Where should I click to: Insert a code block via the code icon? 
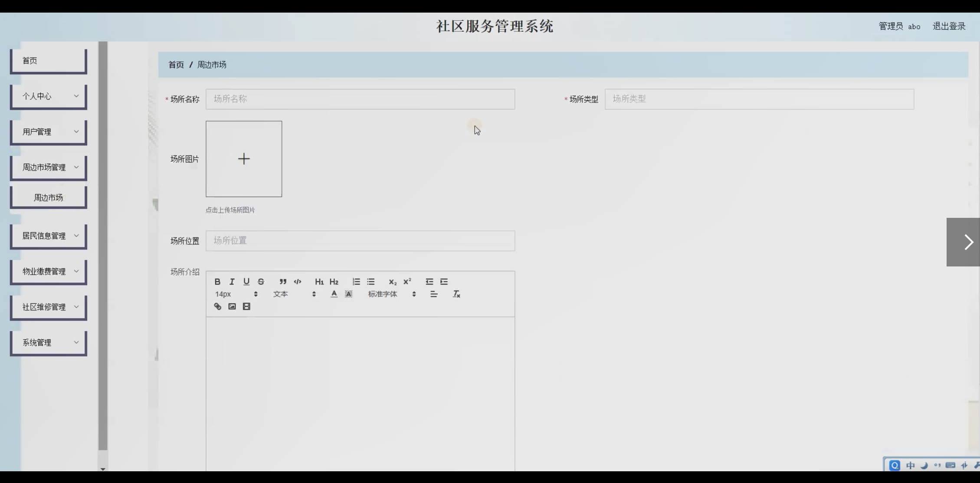298,282
